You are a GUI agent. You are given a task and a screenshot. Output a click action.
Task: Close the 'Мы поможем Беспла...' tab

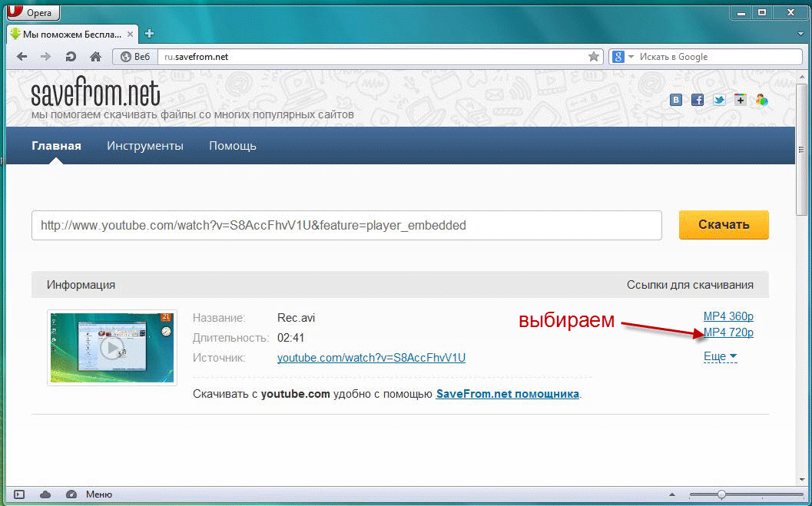pyautogui.click(x=130, y=34)
